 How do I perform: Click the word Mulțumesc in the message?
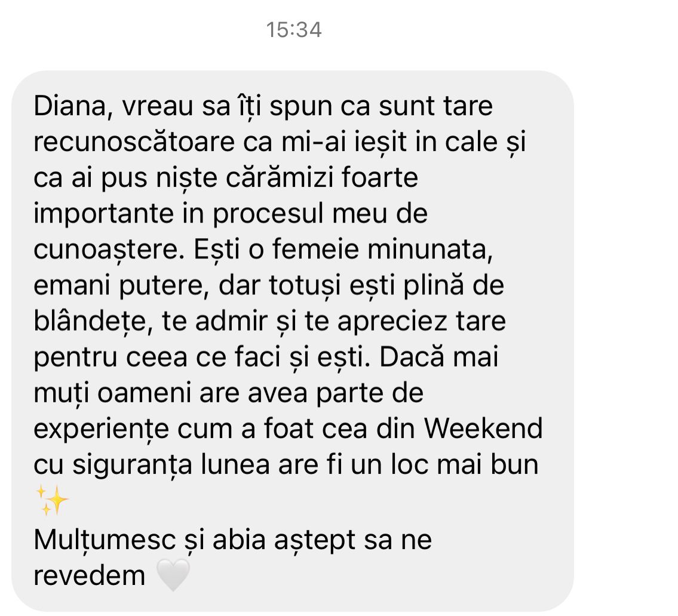click(x=105, y=540)
